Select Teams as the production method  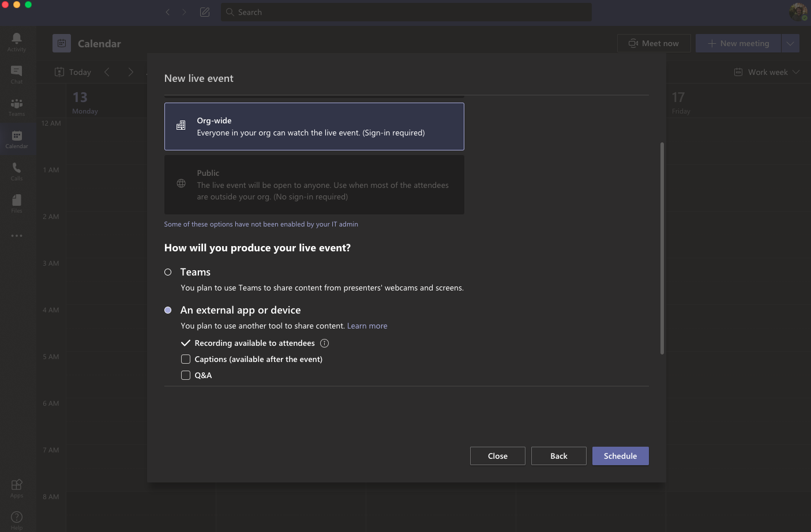[168, 271]
